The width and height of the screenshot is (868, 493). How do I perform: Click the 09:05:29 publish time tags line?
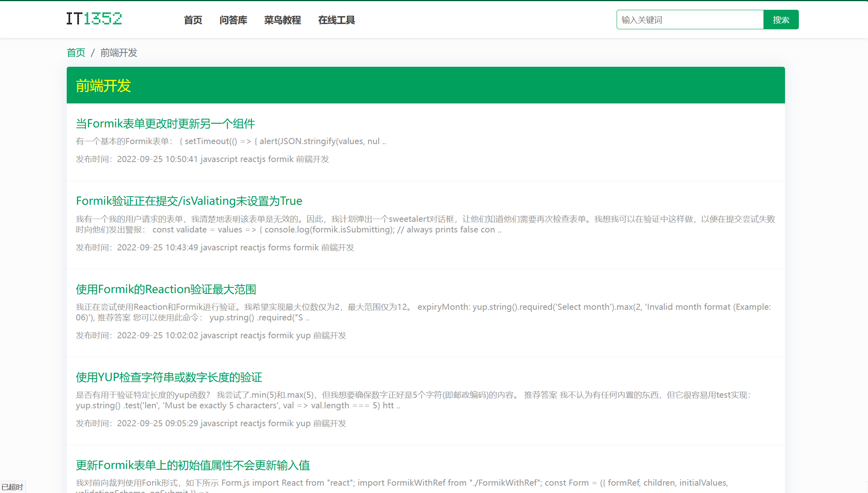pyautogui.click(x=211, y=423)
